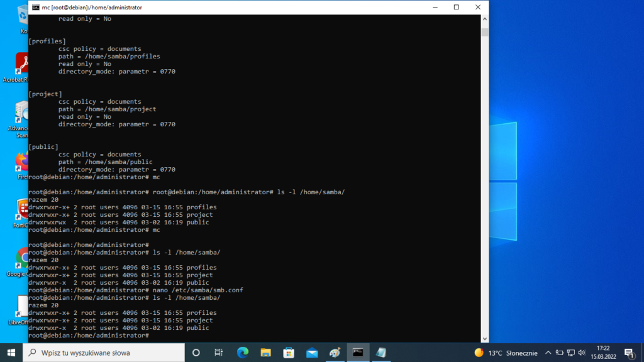The image size is (644, 362).
Task: Launch Microsoft Store from the taskbar
Action: tap(289, 353)
